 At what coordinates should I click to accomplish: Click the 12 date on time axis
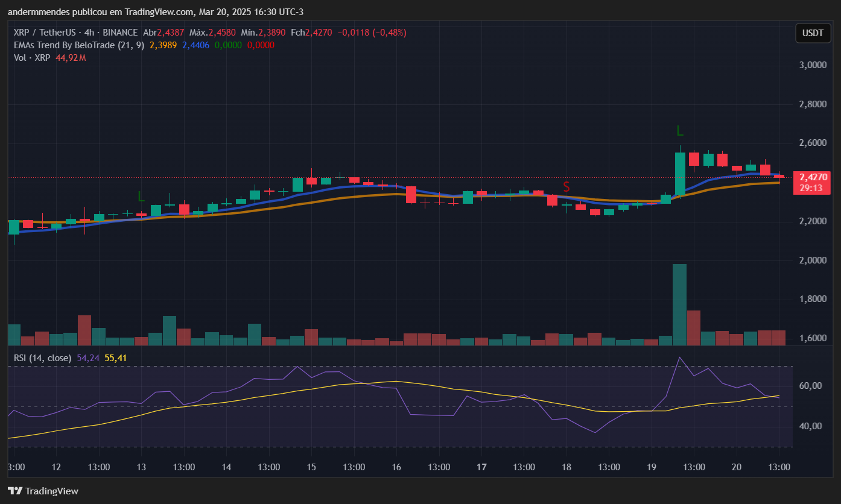point(57,467)
